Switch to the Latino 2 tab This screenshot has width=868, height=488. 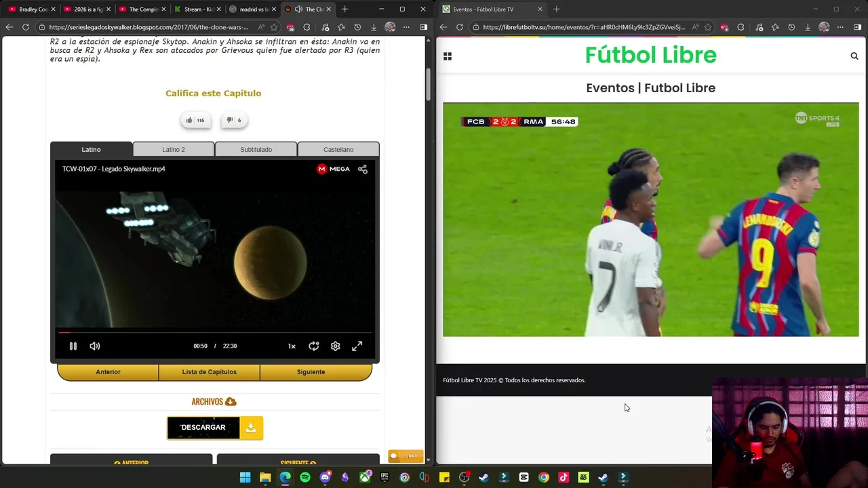pos(174,149)
